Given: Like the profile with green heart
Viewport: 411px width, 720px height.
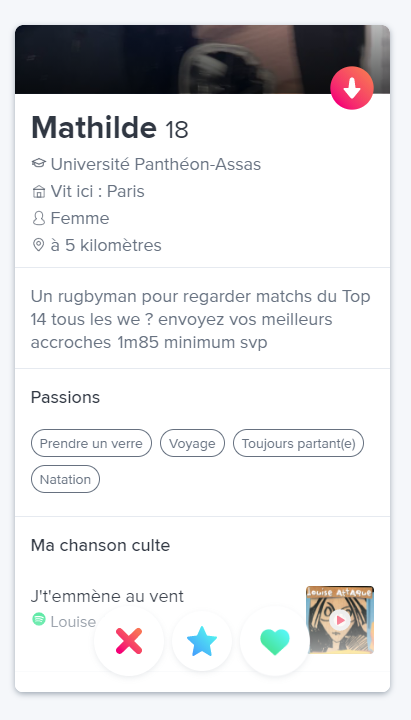Looking at the screenshot, I should click(x=275, y=641).
